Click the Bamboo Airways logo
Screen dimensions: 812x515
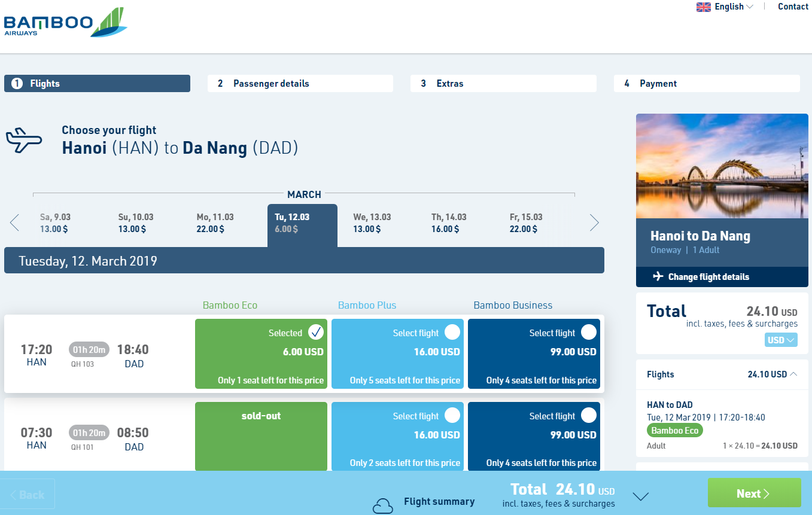coord(65,23)
